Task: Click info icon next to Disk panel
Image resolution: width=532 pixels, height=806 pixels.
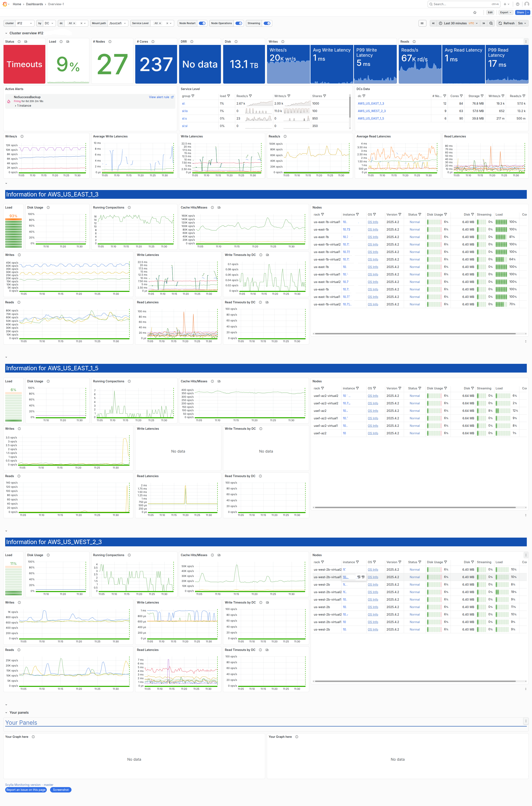Action: pos(236,42)
